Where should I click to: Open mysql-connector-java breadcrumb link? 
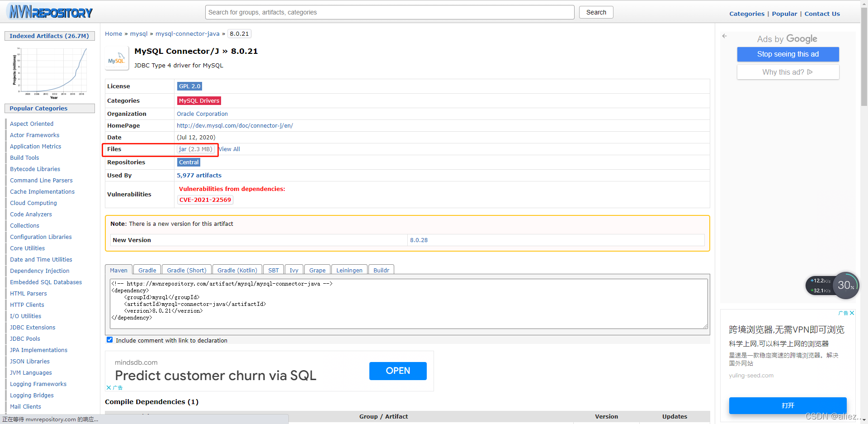coord(187,33)
